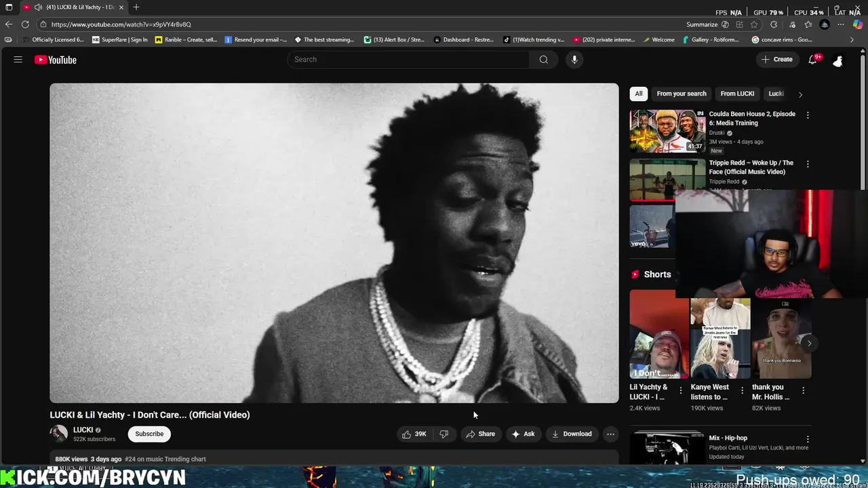The image size is (868, 488).
Task: Show more filter chips with arrow
Action: pos(800,94)
